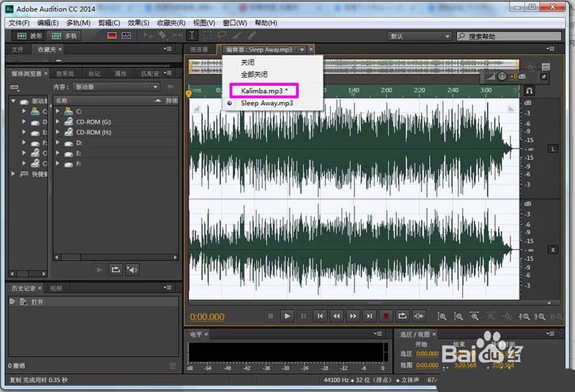This screenshot has height=392, width=575.
Task: Click the Fast Forward button
Action: tap(353, 316)
